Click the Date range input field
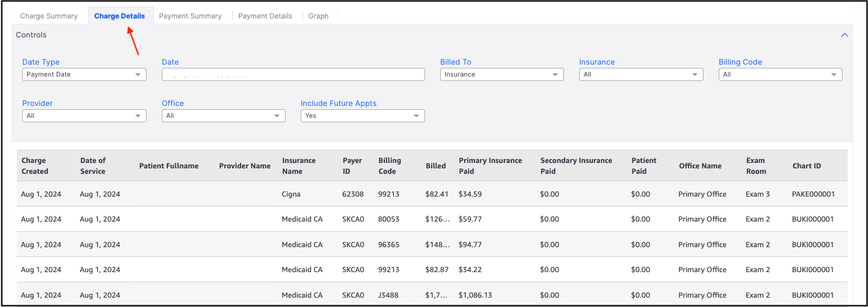This screenshot has width=868, height=308. coord(293,74)
